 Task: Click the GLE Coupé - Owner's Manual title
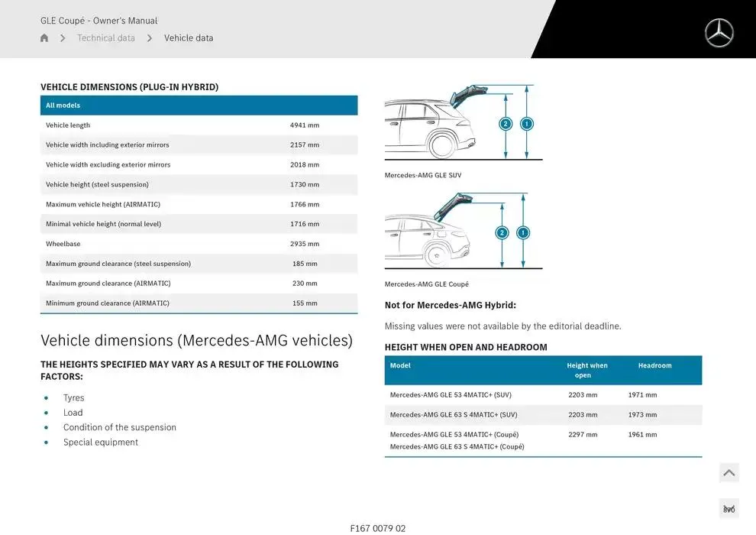click(99, 21)
